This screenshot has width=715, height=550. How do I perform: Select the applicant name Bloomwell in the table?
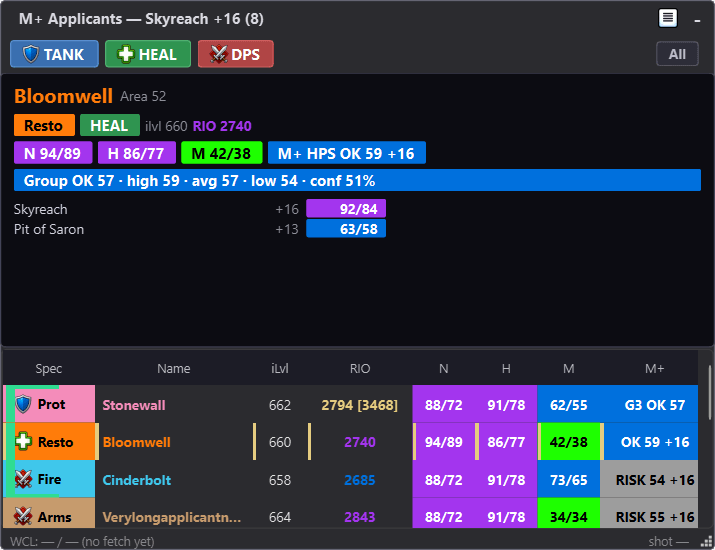point(136,442)
